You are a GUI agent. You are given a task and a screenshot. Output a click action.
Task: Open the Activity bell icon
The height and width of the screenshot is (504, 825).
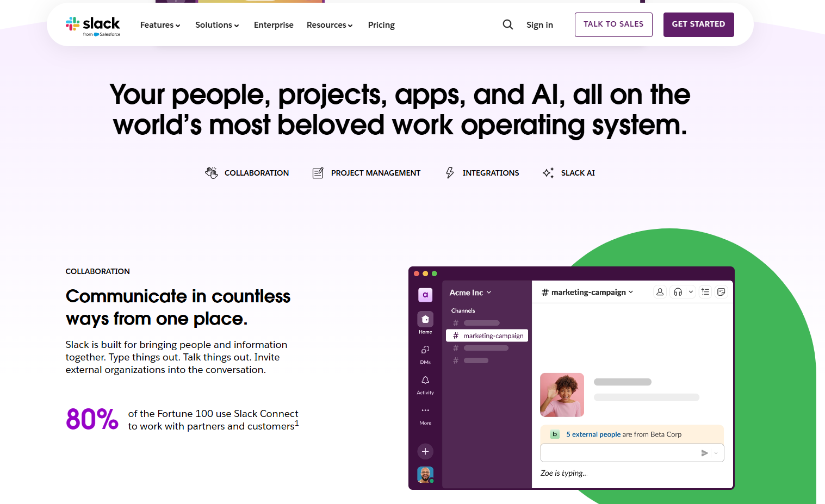(425, 380)
